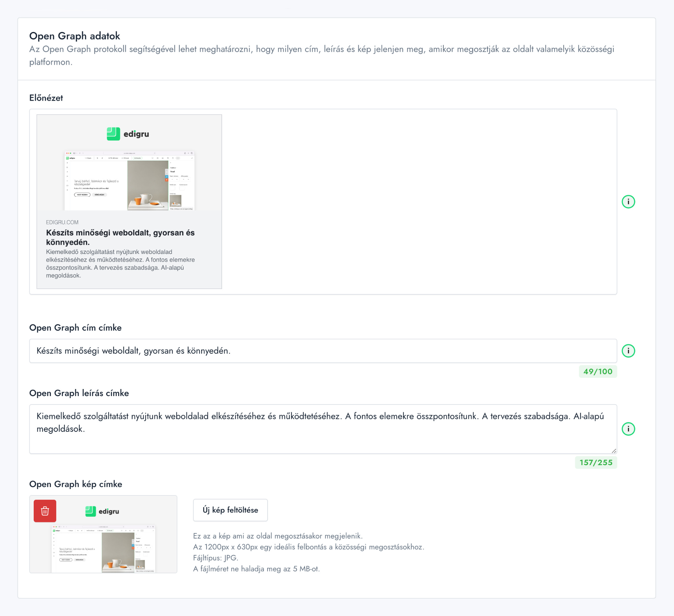The width and height of the screenshot is (674, 616).
Task: Click the Open Graph kép címke label
Action: [76, 484]
